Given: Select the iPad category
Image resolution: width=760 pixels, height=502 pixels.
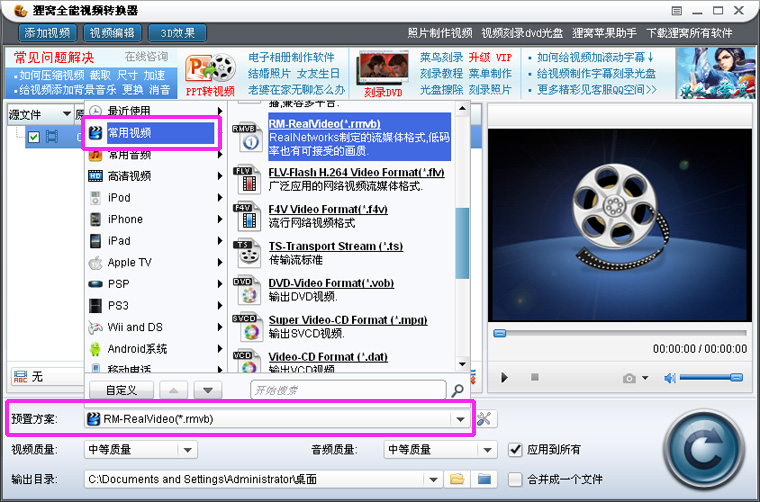Looking at the screenshot, I should [x=156, y=241].
